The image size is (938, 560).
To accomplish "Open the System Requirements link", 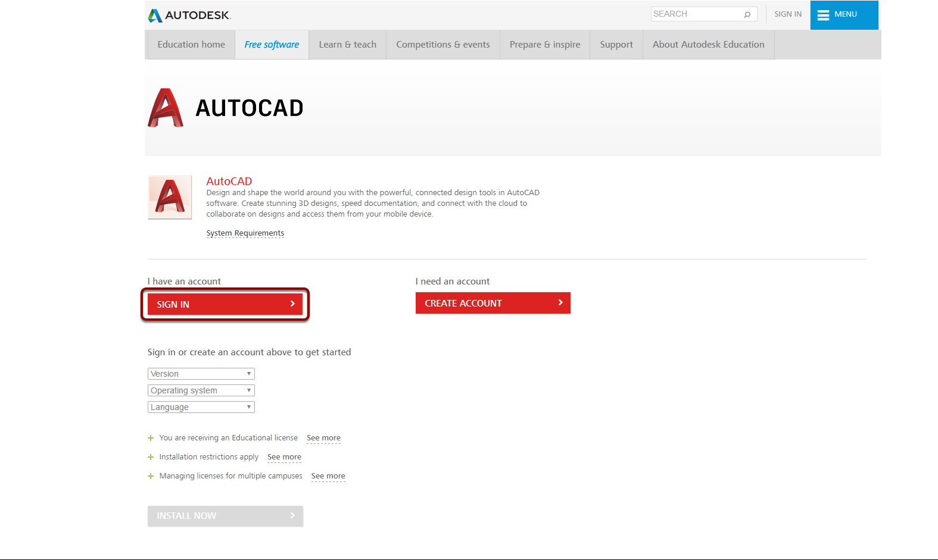I will click(245, 233).
